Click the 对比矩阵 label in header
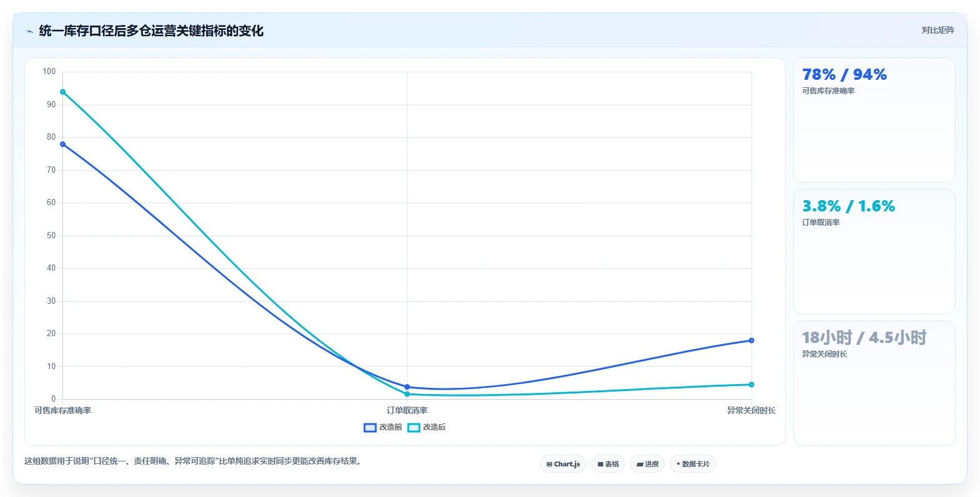Viewport: 980px width, 497px height. 938,30
